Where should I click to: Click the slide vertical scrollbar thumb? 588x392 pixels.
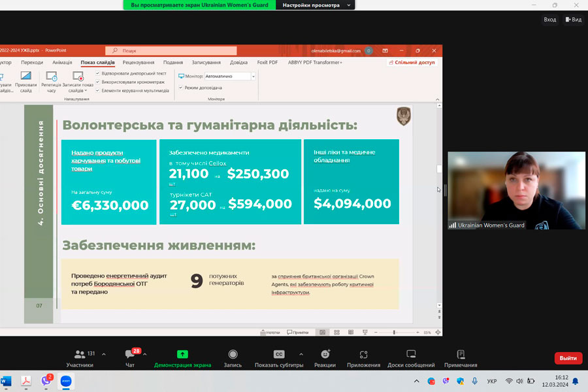click(439, 169)
